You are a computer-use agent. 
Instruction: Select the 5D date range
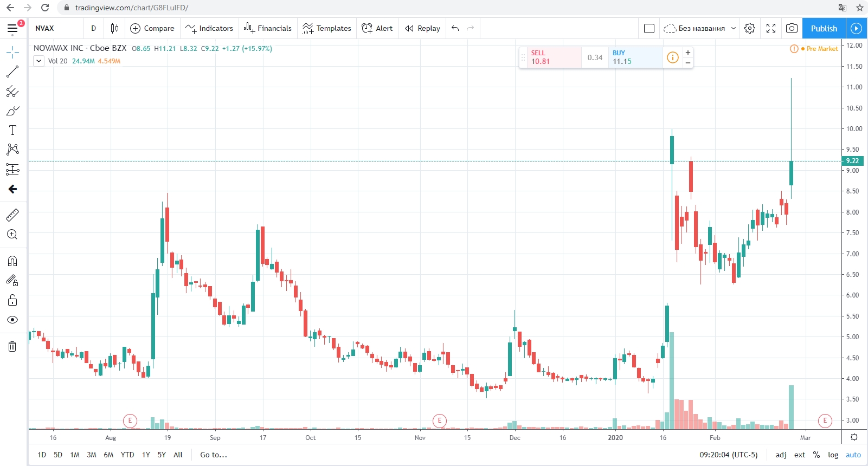click(58, 455)
